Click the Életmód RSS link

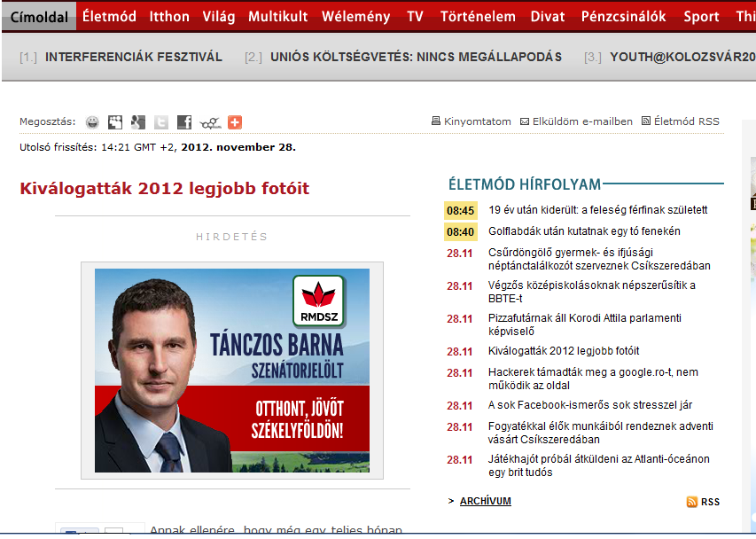pyautogui.click(x=686, y=121)
